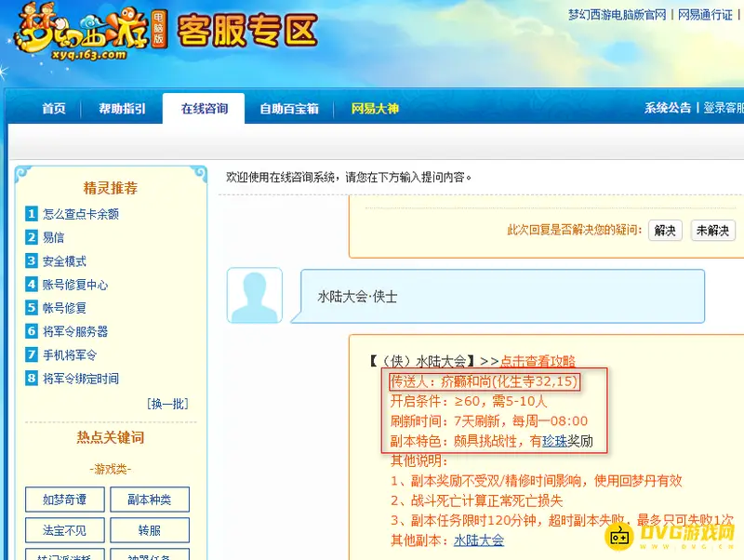Open 系统公告 in the navigation bar
Viewport: 744px width, 560px height.
click(x=667, y=108)
